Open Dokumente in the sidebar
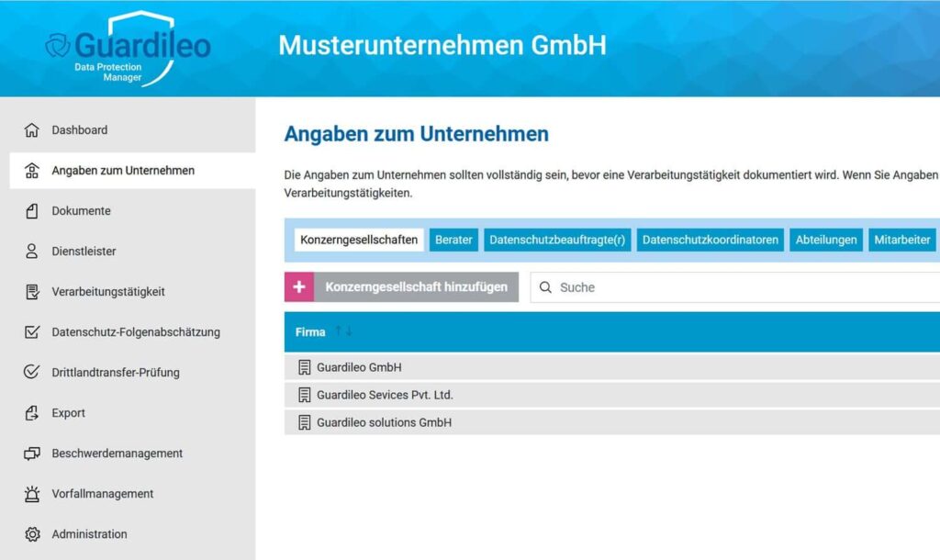 pos(81,211)
